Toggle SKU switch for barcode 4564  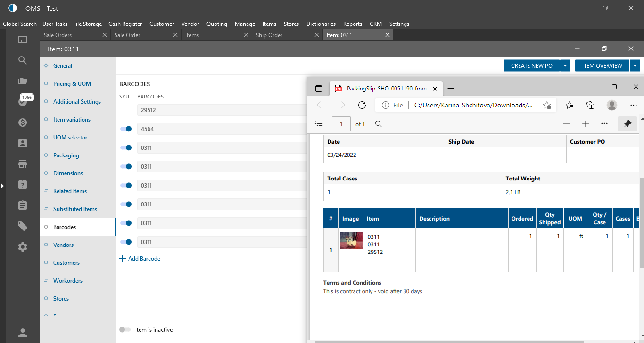click(x=125, y=129)
